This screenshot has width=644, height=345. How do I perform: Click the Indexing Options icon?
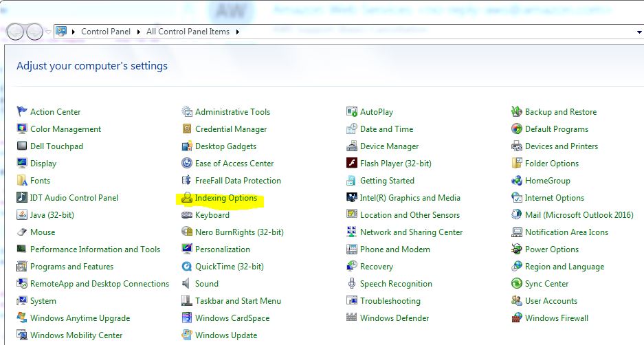point(187,197)
